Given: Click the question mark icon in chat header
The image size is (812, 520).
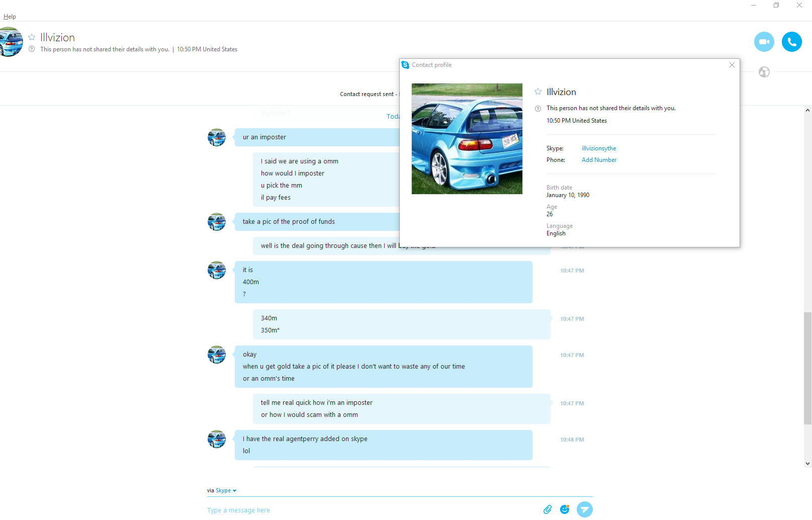Looking at the screenshot, I should pos(32,49).
